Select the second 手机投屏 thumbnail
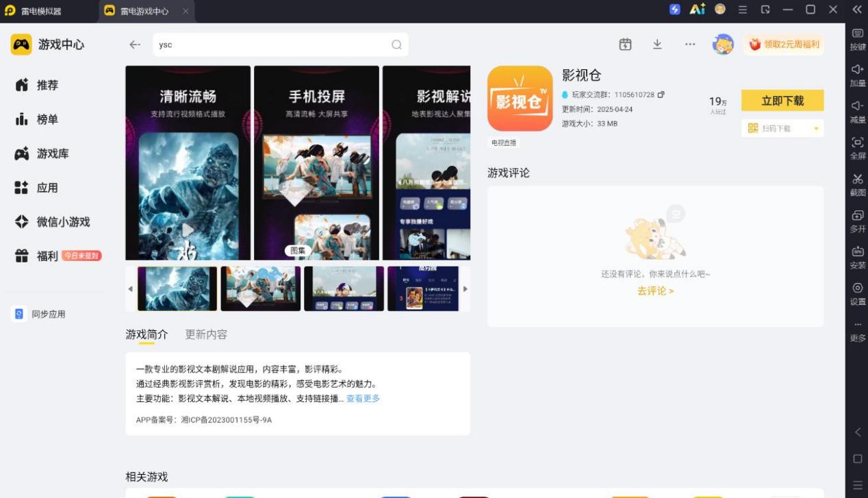 pos(261,288)
